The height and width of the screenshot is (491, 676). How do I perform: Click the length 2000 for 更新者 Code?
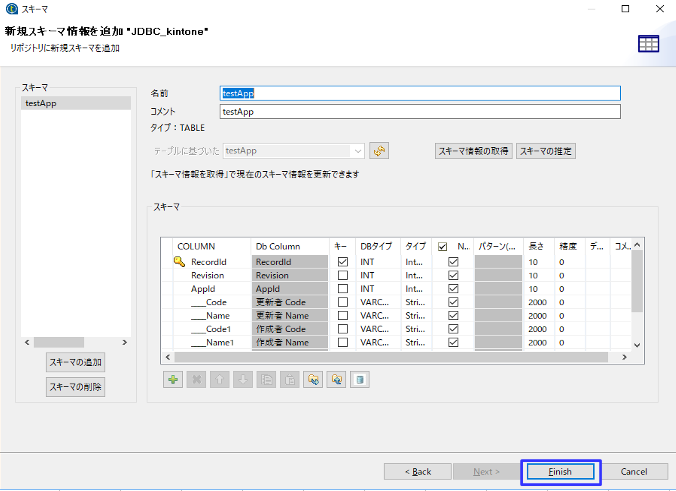coord(537,302)
